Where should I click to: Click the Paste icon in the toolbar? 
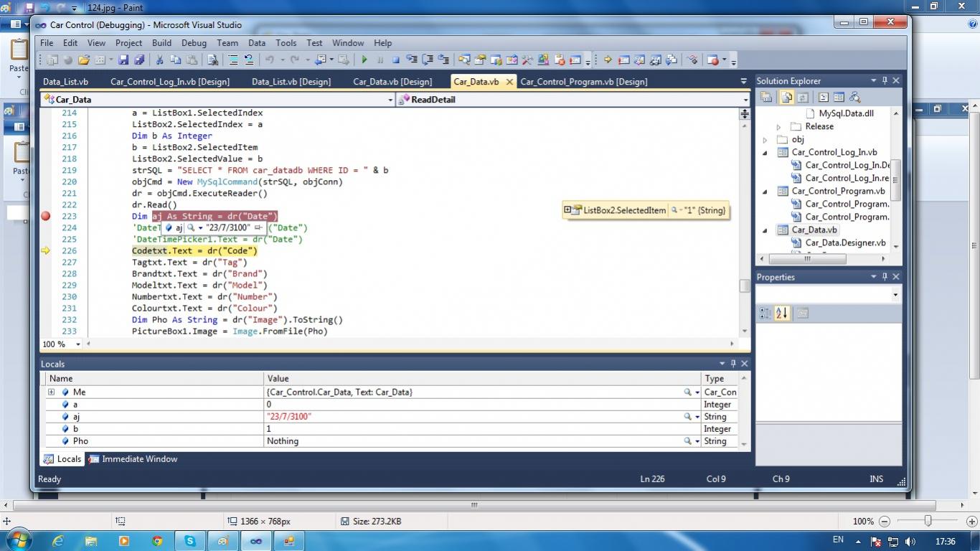(192, 60)
